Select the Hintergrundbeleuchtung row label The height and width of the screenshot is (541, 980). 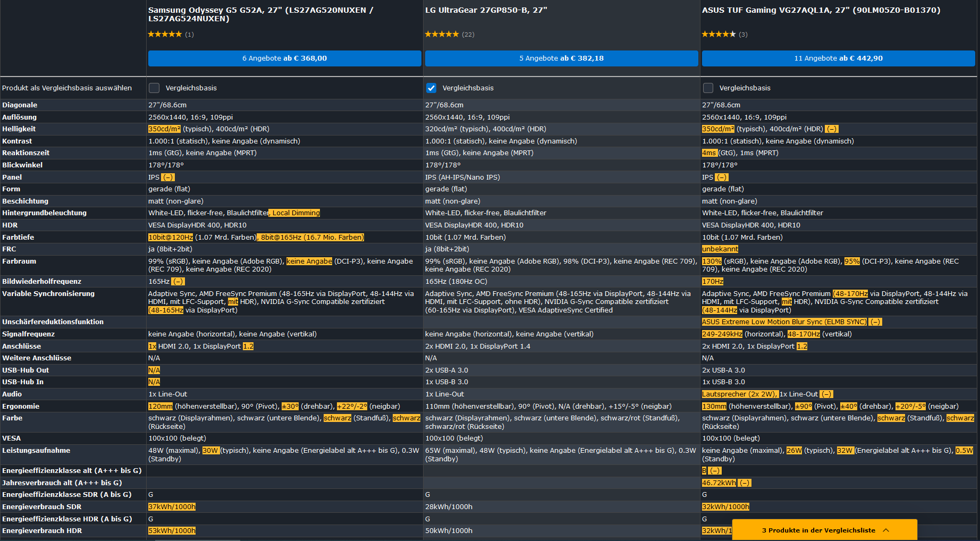tap(44, 213)
